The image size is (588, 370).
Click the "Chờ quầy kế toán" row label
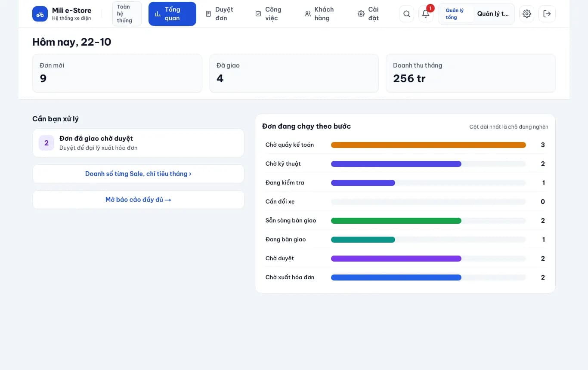point(290,145)
